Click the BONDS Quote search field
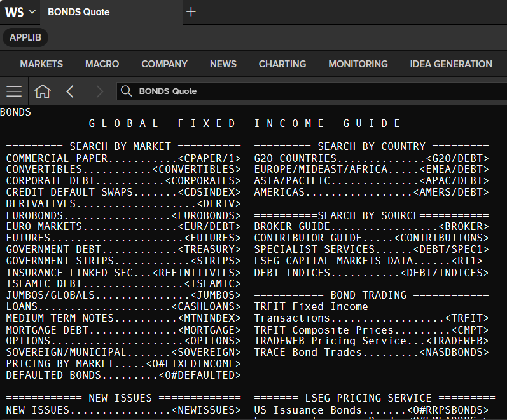The image size is (507, 420). [312, 91]
